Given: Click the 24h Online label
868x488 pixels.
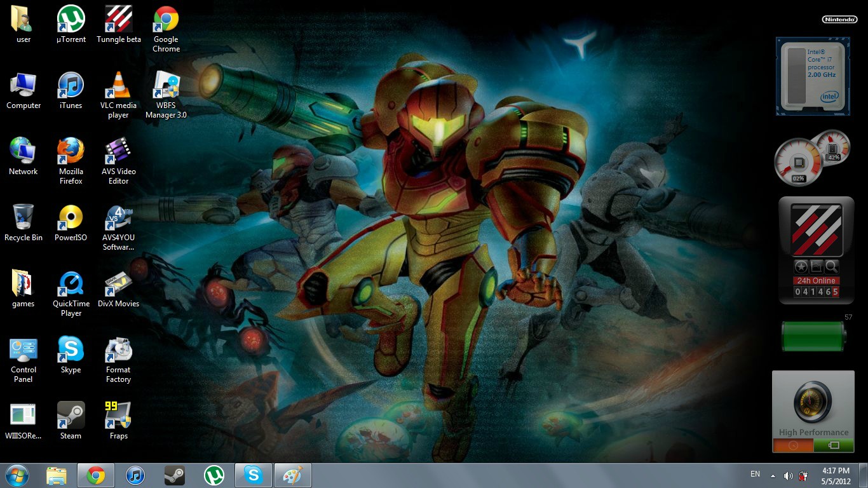Looking at the screenshot, I should click(817, 281).
